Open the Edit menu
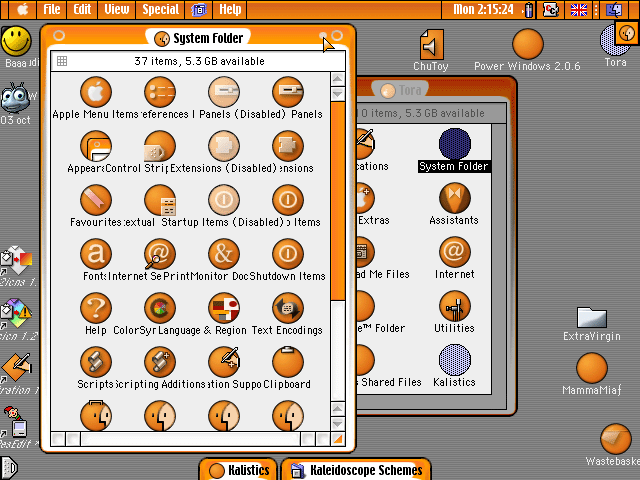This screenshot has width=640, height=480. (82, 9)
